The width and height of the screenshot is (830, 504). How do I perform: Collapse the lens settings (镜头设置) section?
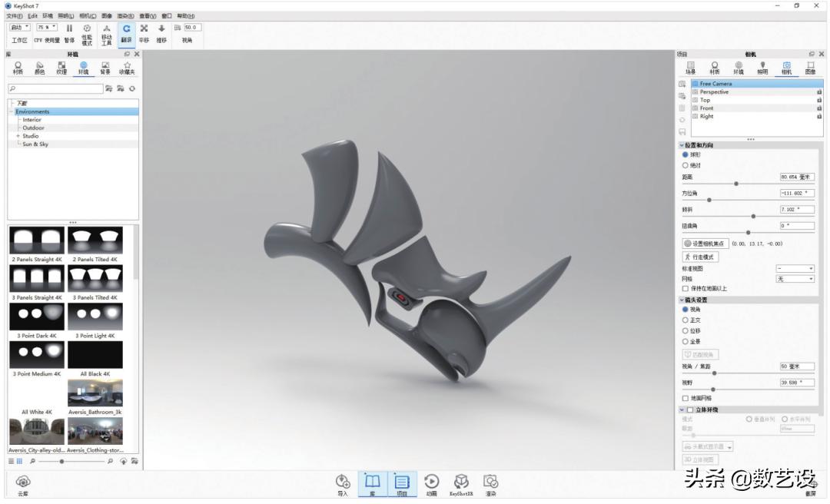pos(681,300)
